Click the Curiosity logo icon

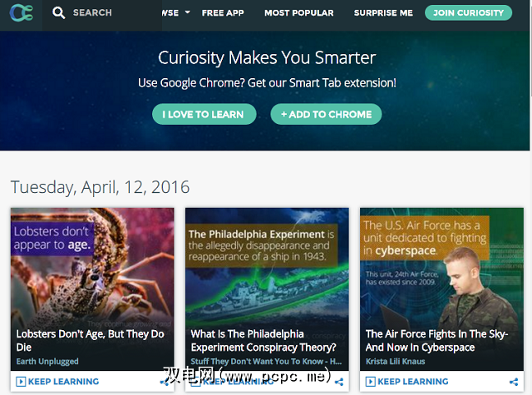pyautogui.click(x=21, y=12)
